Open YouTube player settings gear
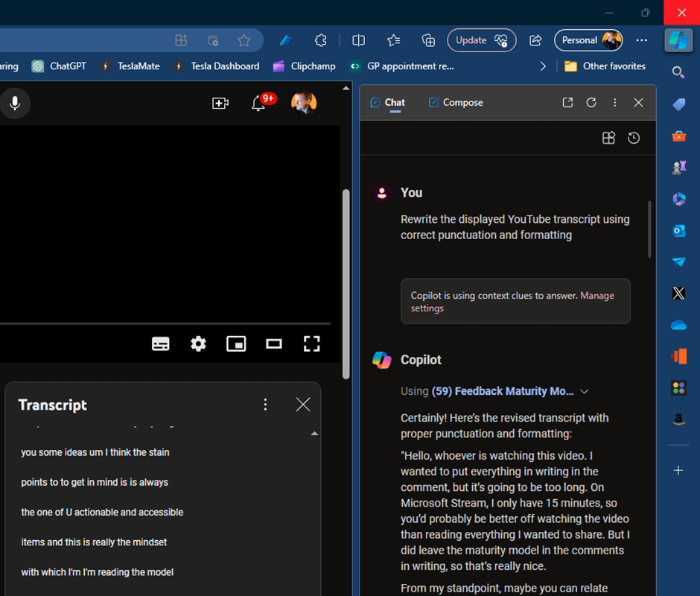The image size is (700, 596). (198, 343)
